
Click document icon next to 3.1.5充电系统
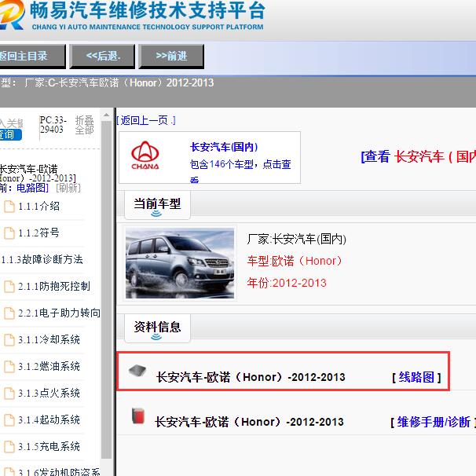coord(9,447)
